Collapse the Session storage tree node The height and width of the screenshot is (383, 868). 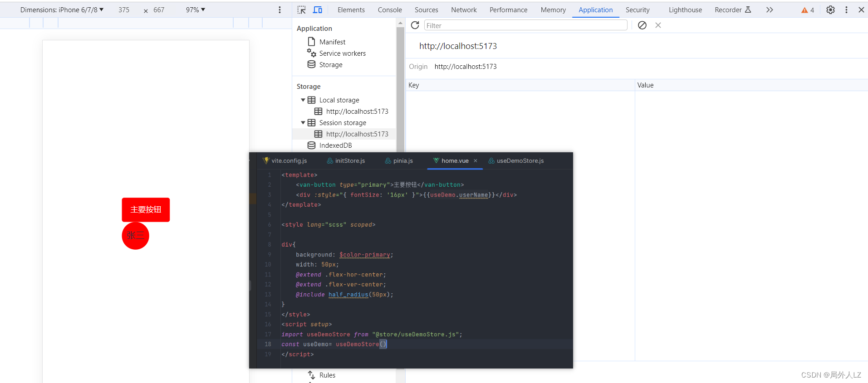[303, 123]
